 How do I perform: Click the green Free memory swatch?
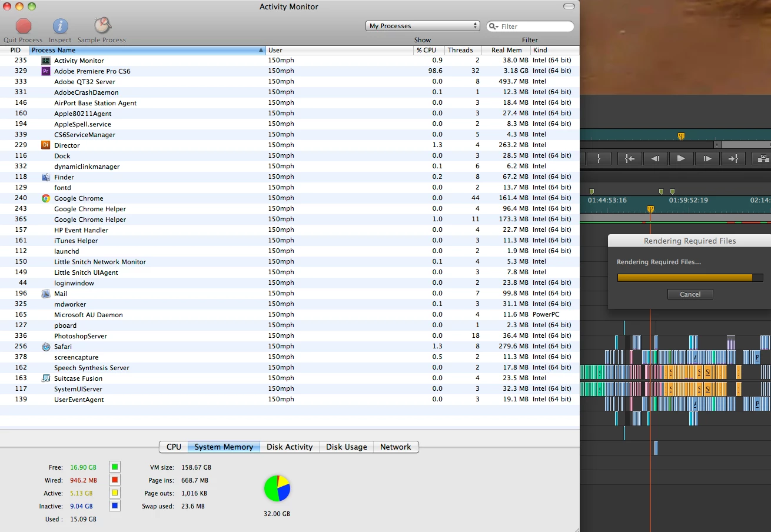click(x=115, y=467)
